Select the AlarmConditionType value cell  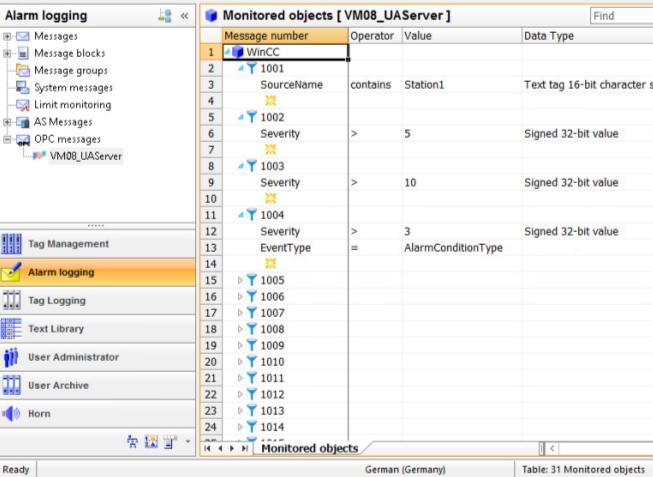click(462, 247)
